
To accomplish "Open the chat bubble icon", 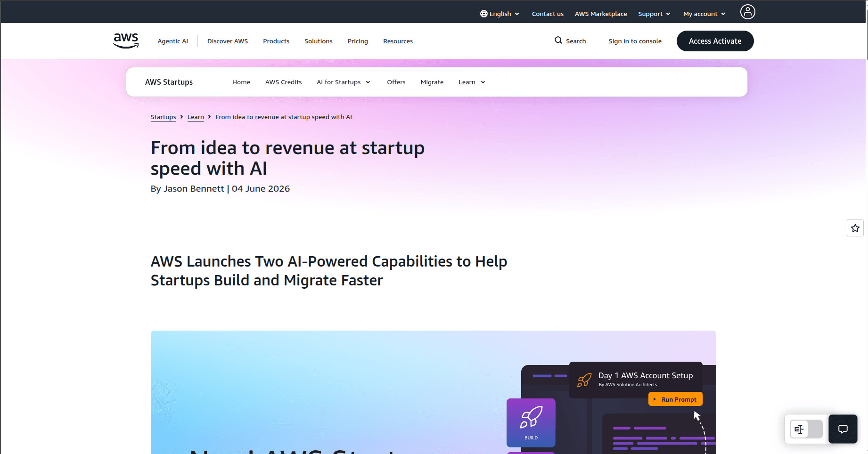I will 843,429.
